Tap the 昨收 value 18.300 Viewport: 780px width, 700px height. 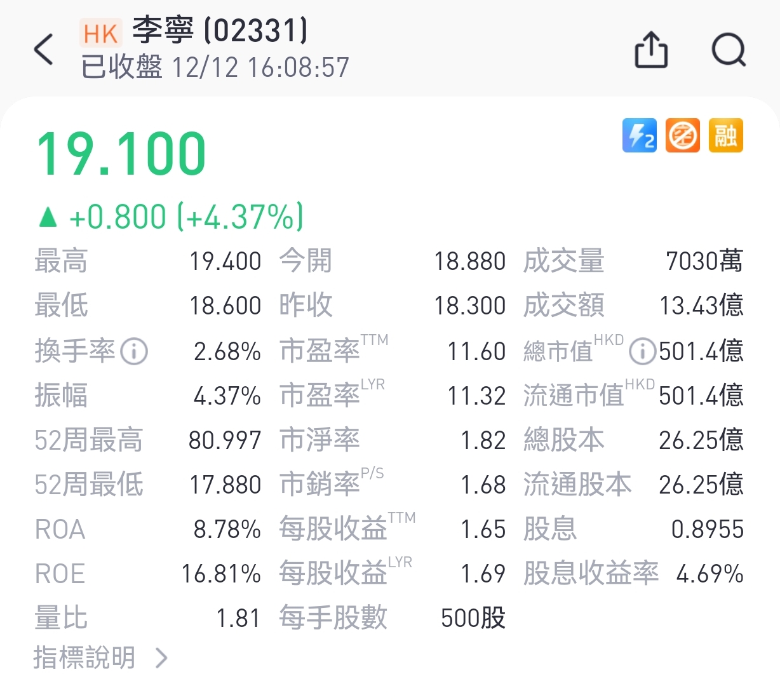point(470,306)
